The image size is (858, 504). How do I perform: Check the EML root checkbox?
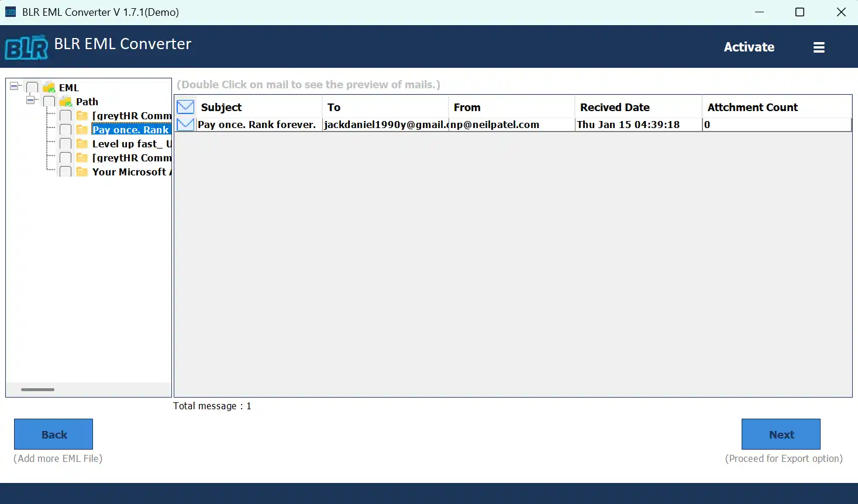click(33, 88)
